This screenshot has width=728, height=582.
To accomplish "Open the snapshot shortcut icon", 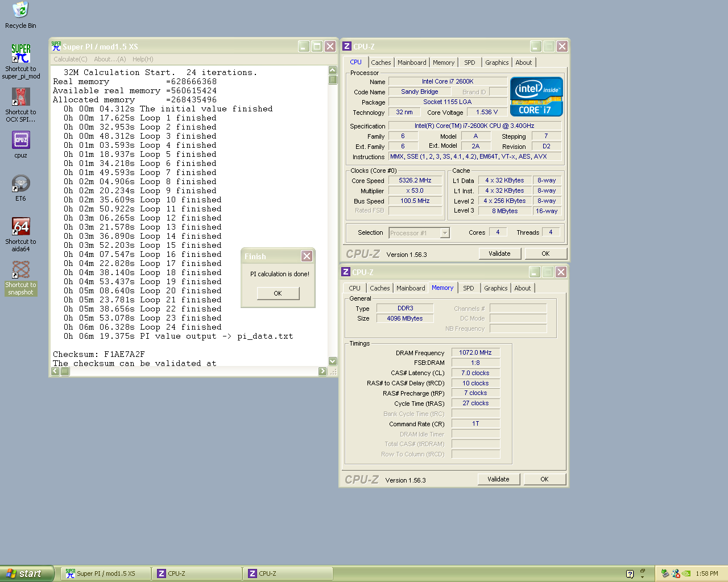I will 20,270.
